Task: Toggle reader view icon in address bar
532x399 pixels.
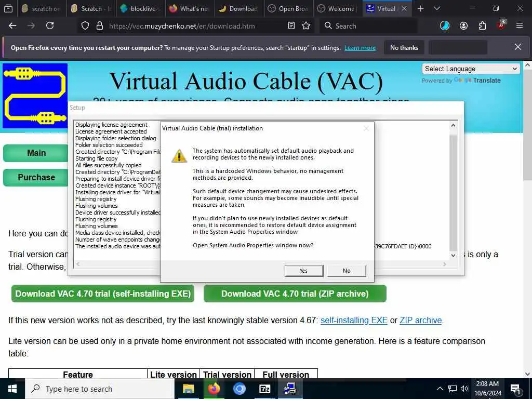Action: 291,26
